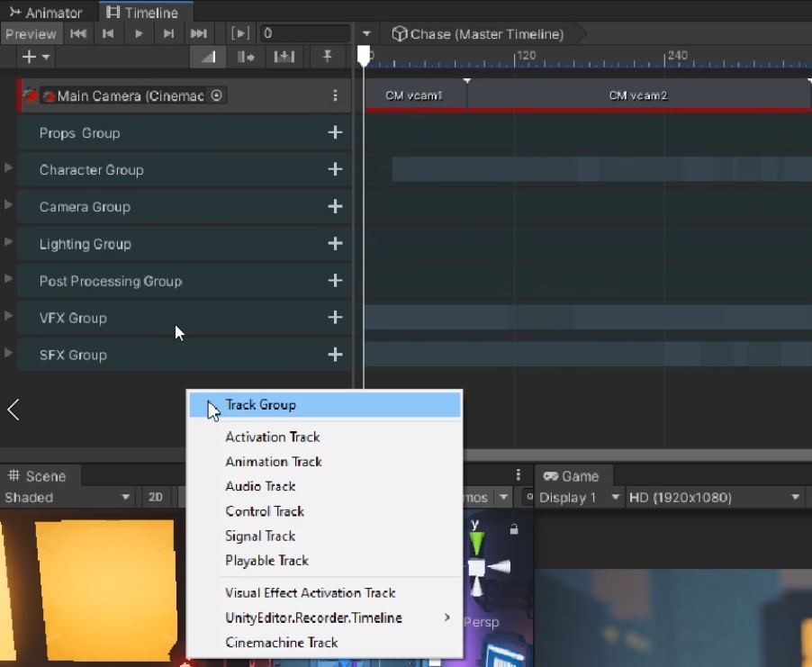The height and width of the screenshot is (667, 812).
Task: Select the Mix edit mode icon
Action: click(x=208, y=57)
